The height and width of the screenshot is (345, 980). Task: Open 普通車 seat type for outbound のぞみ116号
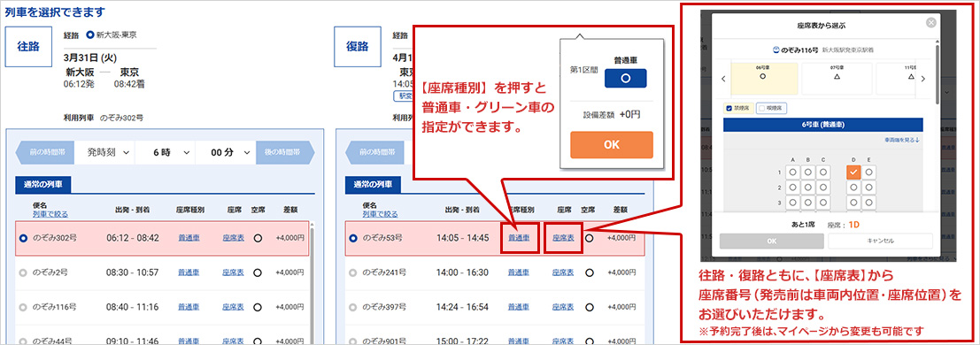click(189, 308)
